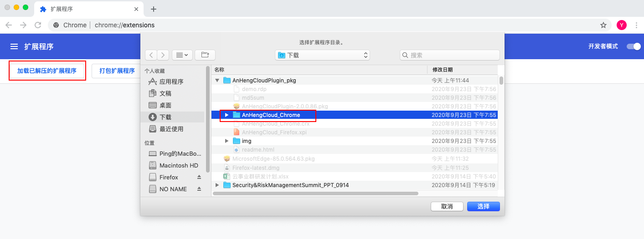Toggle the developer mode switch
Screen dimensions: 644x239
coord(634,46)
